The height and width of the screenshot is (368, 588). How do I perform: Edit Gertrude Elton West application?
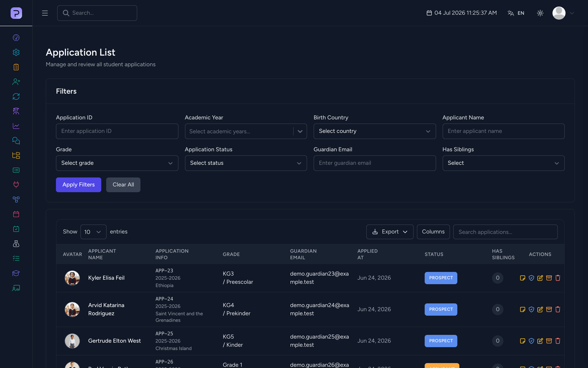pyautogui.click(x=540, y=341)
